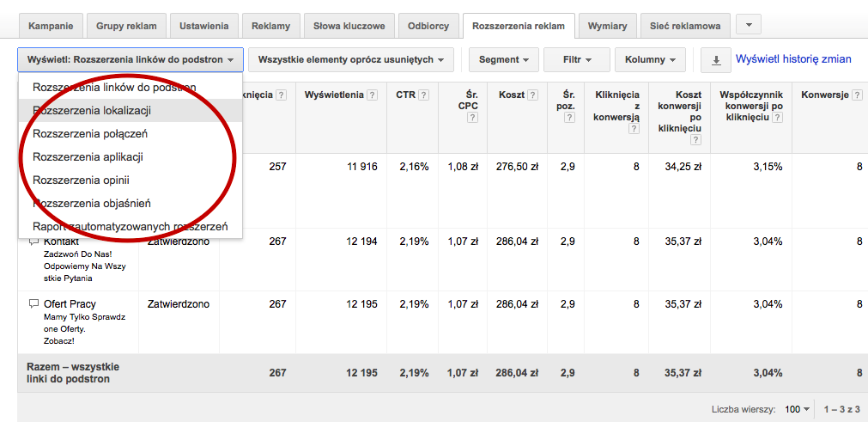Change Liczba wierszy rows-per-page selector
Viewport: 868px width, 422px height.
tap(798, 410)
